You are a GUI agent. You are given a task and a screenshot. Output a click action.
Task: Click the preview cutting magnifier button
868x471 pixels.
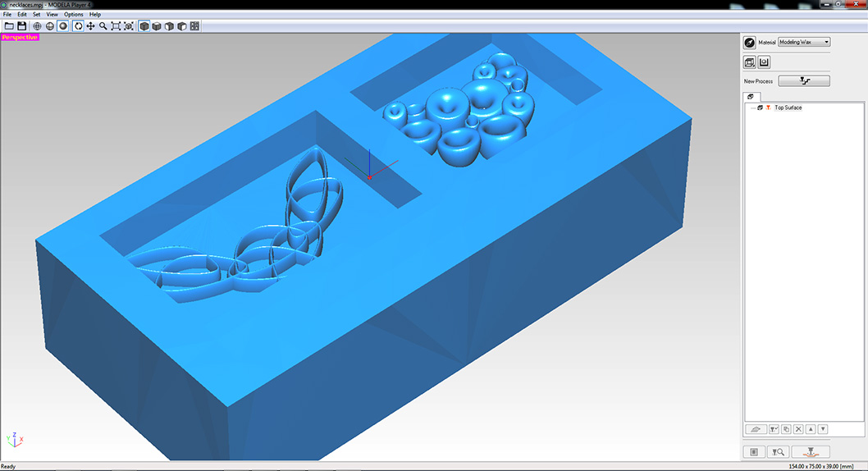pos(778,452)
